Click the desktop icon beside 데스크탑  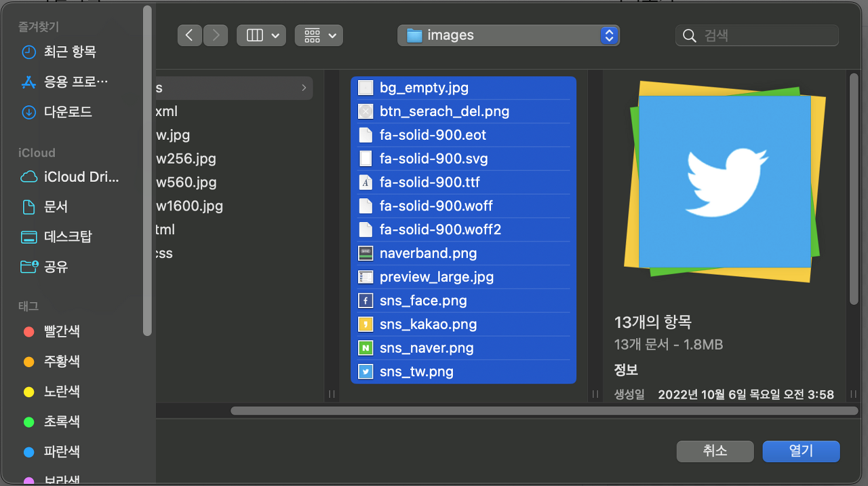[28, 237]
